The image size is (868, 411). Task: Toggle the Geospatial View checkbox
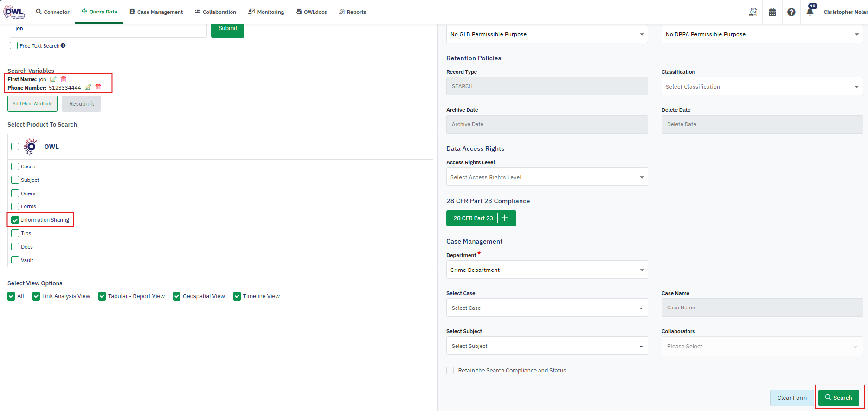click(x=177, y=296)
